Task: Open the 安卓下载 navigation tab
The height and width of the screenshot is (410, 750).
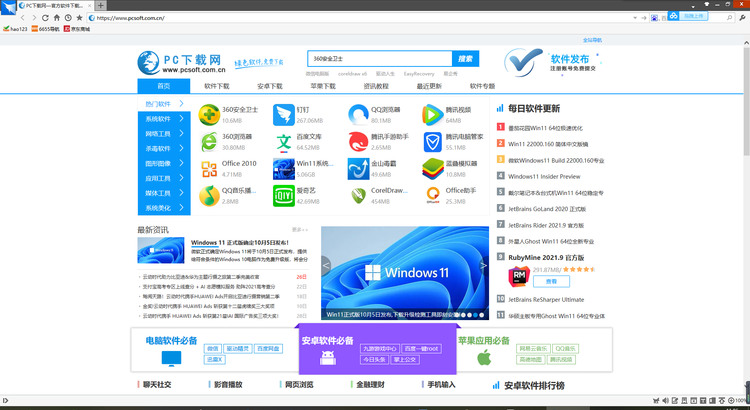Action: 270,86
